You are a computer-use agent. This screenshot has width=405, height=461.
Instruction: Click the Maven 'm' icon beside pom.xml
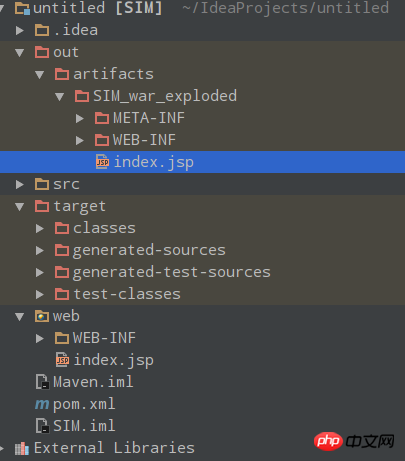point(42,404)
